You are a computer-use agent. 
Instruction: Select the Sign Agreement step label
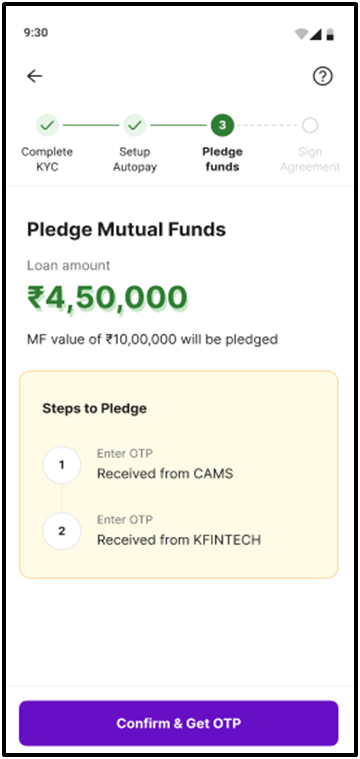tap(310, 159)
